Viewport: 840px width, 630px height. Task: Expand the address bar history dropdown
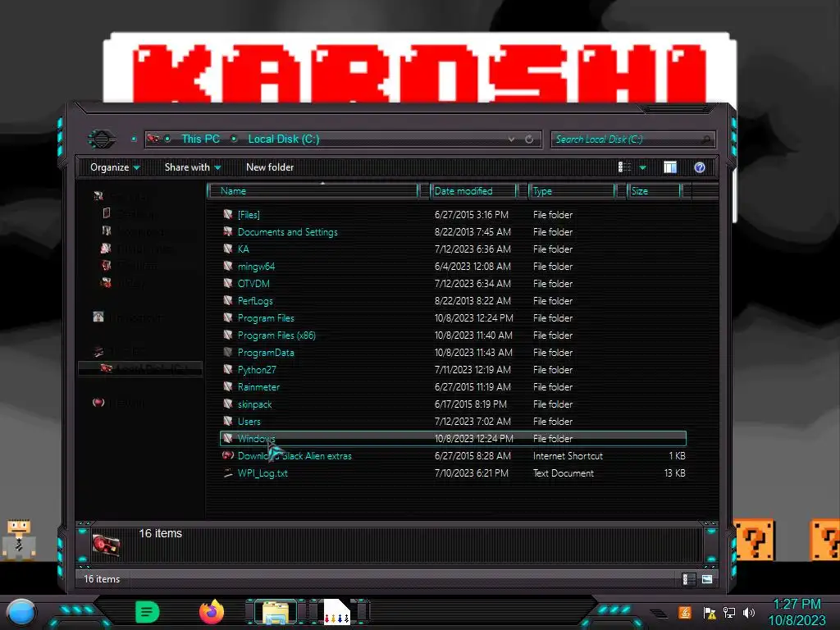[511, 139]
